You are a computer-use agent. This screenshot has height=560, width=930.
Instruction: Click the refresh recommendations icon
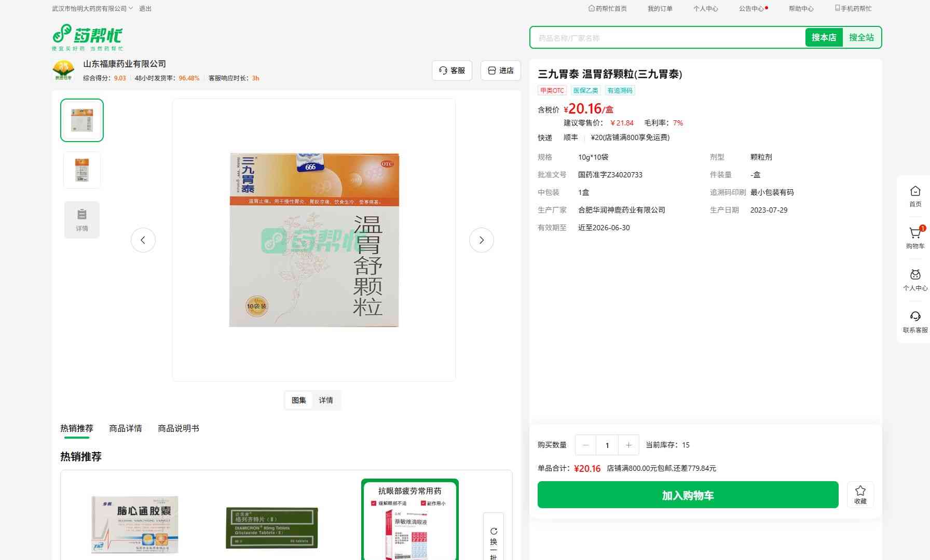pyautogui.click(x=494, y=531)
